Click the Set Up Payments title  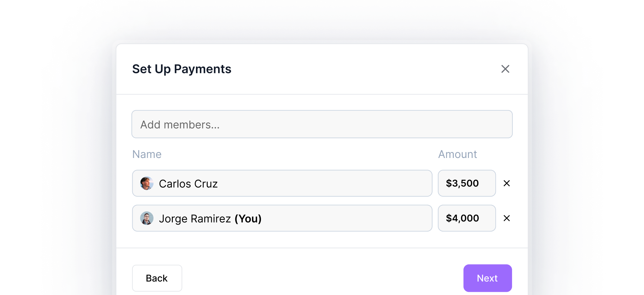(x=182, y=69)
